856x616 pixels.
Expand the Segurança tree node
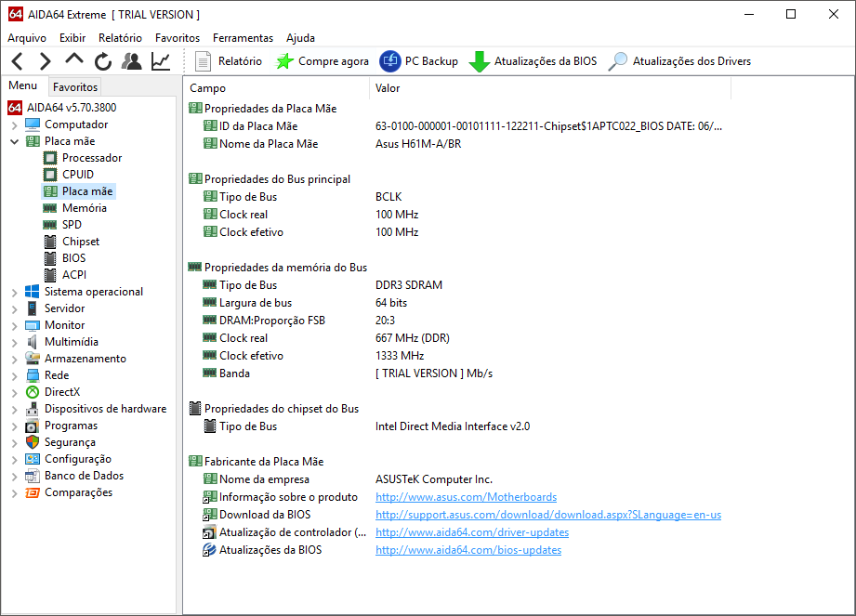point(15,443)
